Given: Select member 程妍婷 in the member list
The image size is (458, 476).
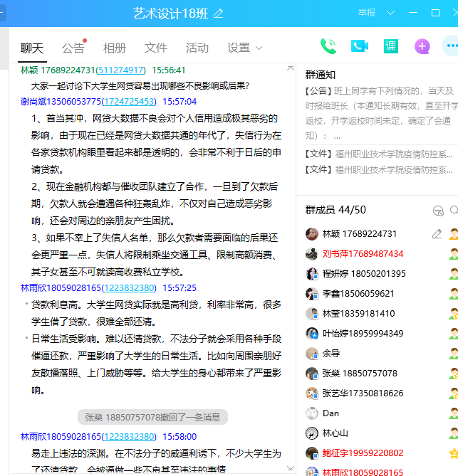Looking at the screenshot, I should click(363, 274).
